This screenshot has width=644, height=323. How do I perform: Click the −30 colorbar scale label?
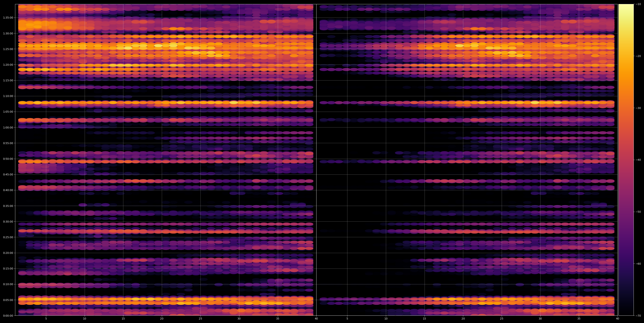click(x=638, y=108)
